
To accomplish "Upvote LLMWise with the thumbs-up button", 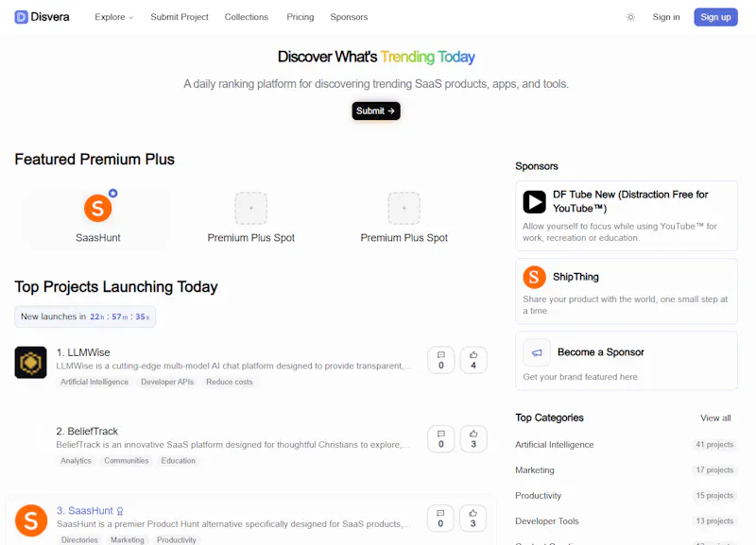I will (x=473, y=360).
